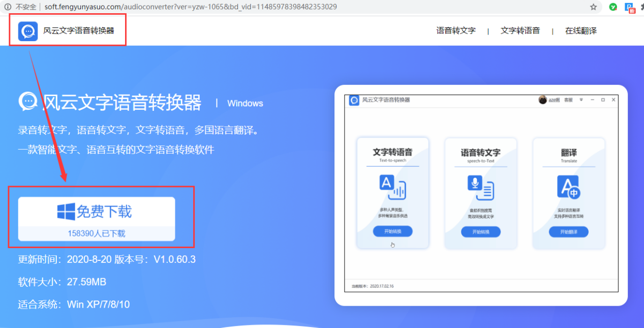The image size is (644, 328).
Task: Click the 开始翻译 button
Action: (x=569, y=232)
